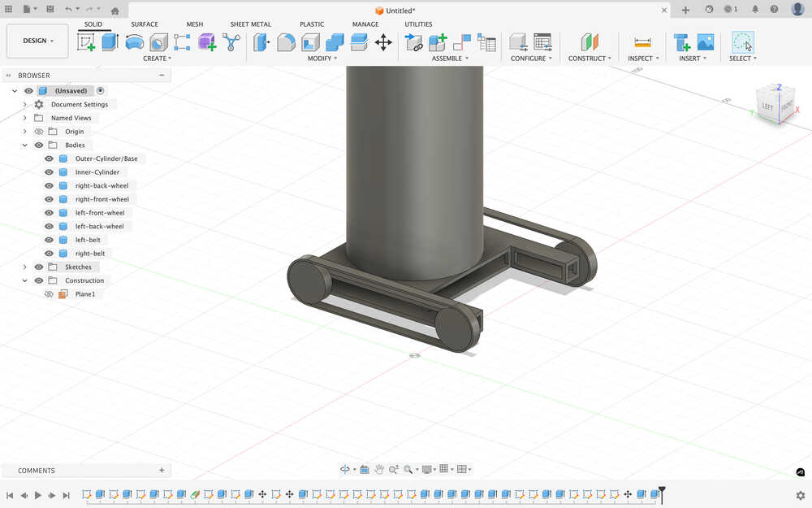812x508 pixels.
Task: Select the Hole tool
Action: tap(158, 42)
